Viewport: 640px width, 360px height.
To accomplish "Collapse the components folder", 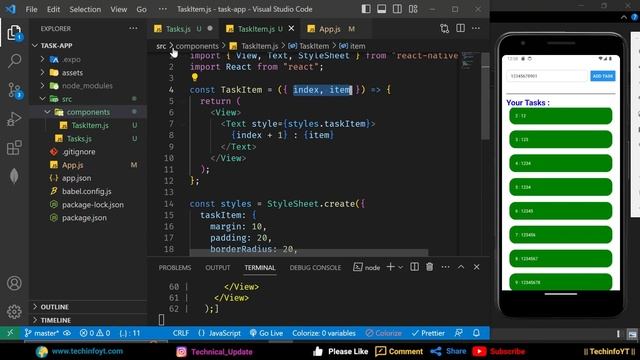I will point(48,112).
